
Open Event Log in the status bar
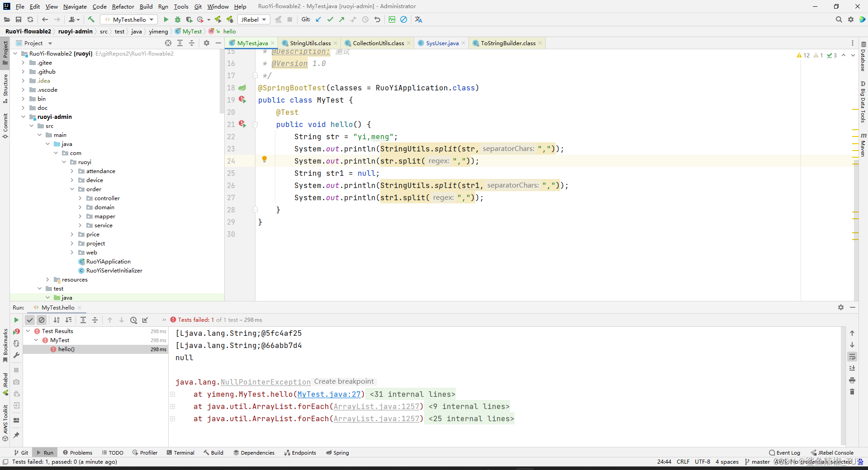coord(784,452)
